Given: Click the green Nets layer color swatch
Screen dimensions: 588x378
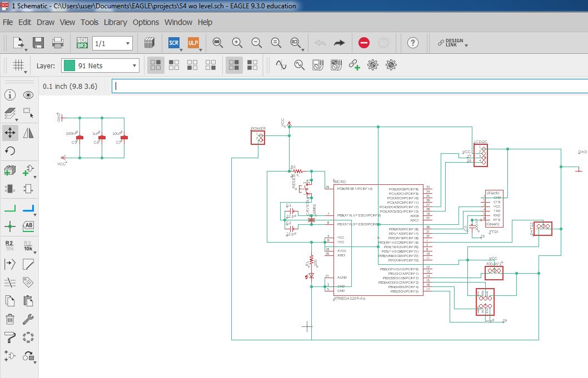Looking at the screenshot, I should tap(69, 65).
